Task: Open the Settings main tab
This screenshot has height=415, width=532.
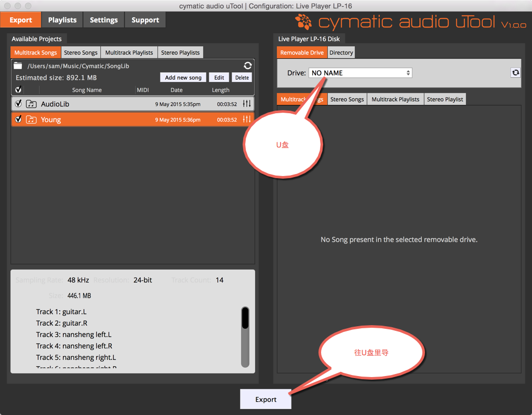Action: (x=104, y=20)
